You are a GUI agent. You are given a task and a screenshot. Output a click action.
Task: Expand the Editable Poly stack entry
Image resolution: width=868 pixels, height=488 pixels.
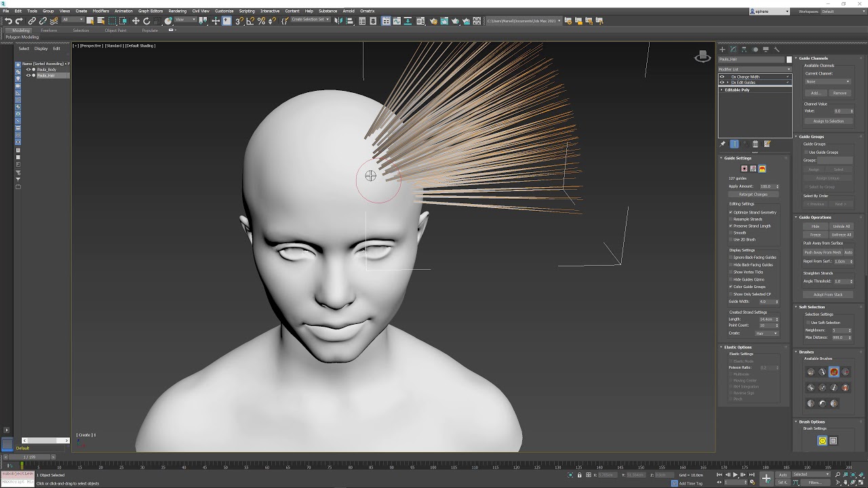tap(722, 89)
